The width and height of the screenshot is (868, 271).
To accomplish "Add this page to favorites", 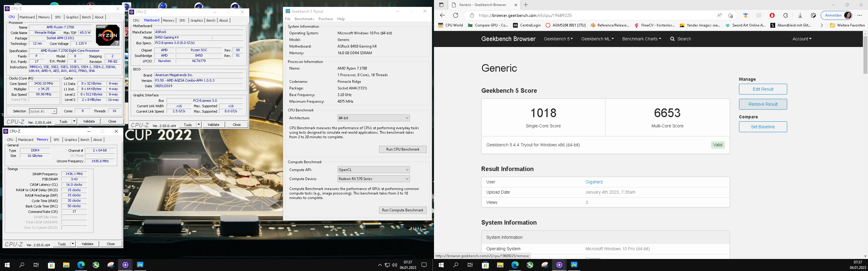I will 730,15.
